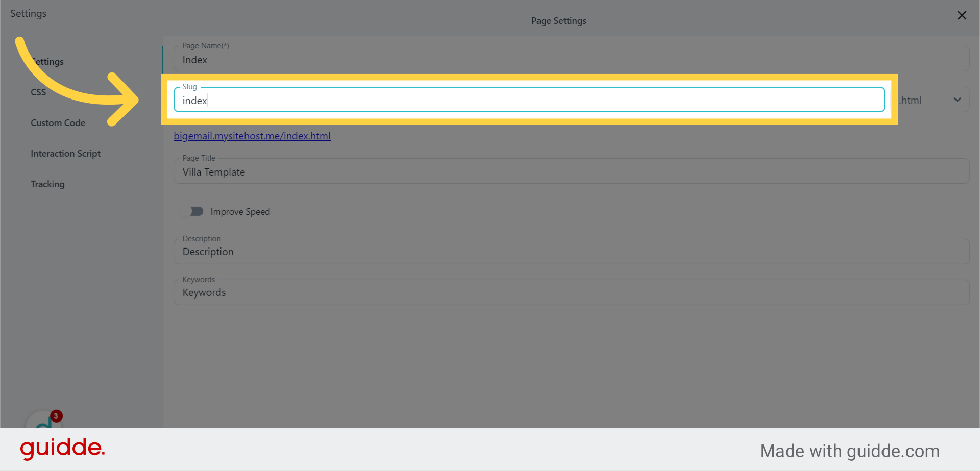Viewport: 980px width, 471px height.
Task: Click the Improve Speed label text
Action: (x=240, y=212)
